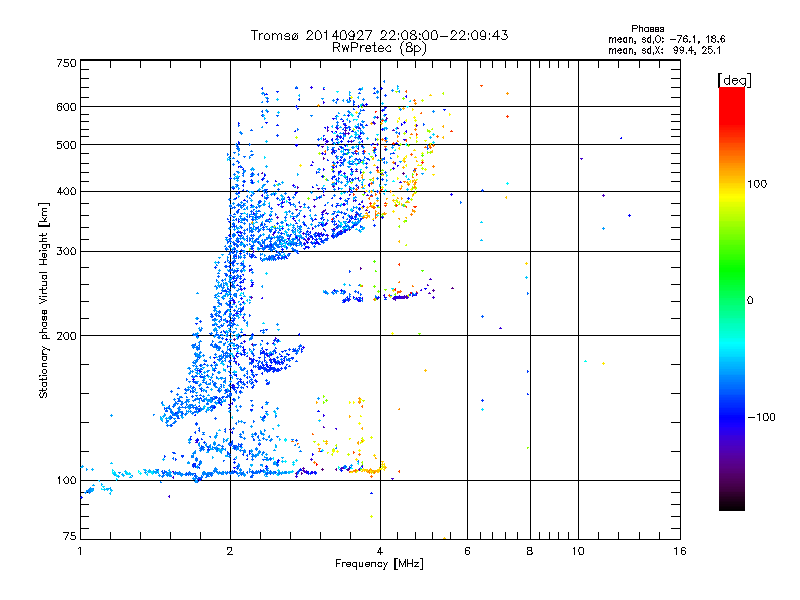The image size is (800, 600).
Task: Click the '10' x-axis tick label
Action: coord(578,551)
